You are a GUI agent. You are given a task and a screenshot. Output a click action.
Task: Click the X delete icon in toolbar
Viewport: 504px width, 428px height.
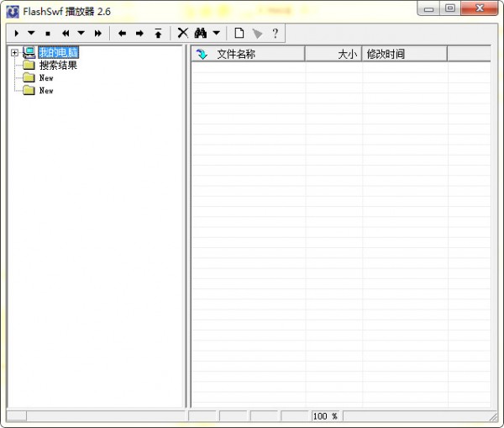(183, 33)
